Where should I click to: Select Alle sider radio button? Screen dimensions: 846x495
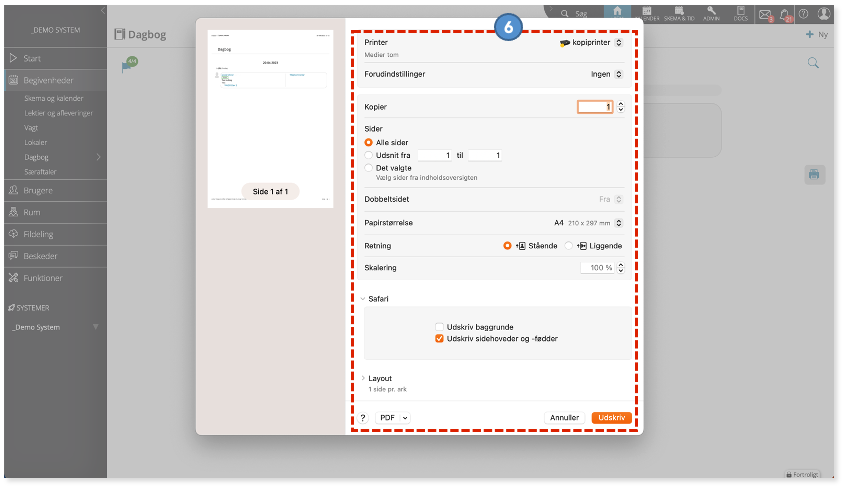pyautogui.click(x=369, y=143)
